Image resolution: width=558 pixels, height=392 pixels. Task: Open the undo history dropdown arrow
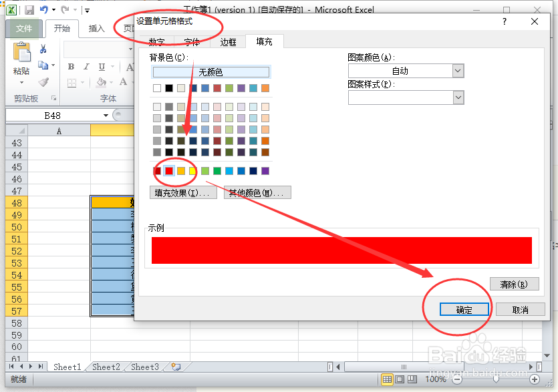coord(53,10)
